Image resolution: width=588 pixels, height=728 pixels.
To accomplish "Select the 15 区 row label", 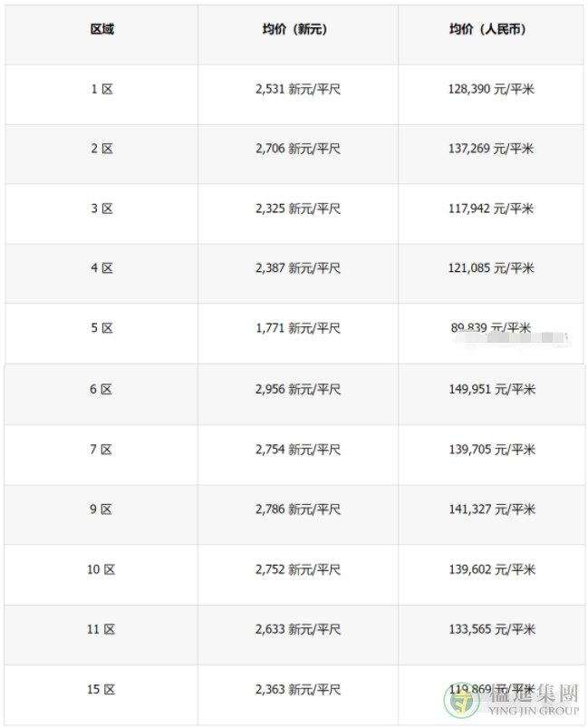I will click(101, 689).
